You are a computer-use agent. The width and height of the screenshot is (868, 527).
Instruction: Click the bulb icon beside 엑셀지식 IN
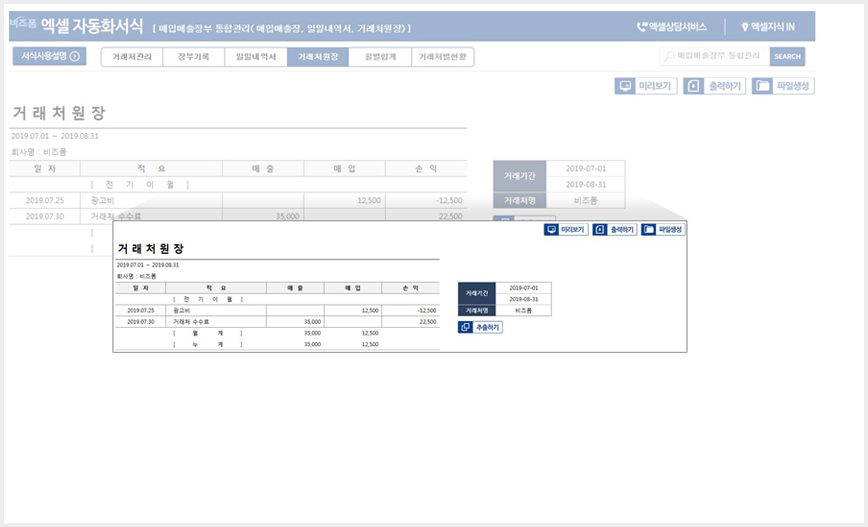[745, 27]
